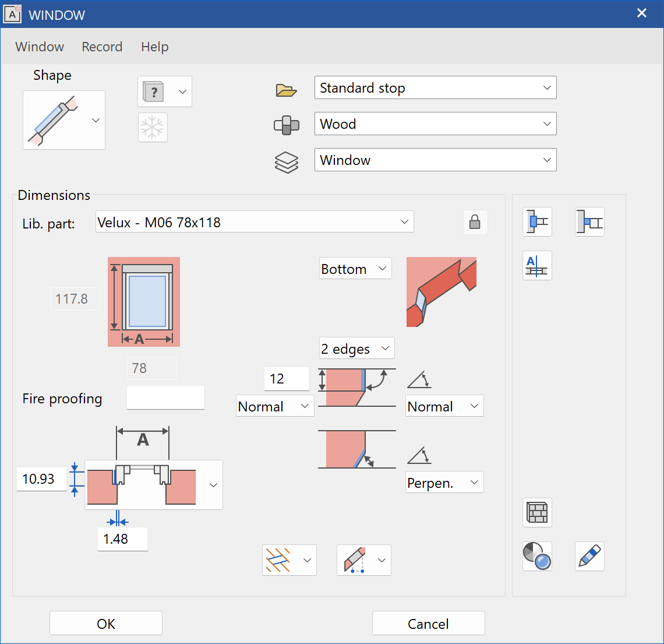Open the left Normal dropdown

coord(275,406)
